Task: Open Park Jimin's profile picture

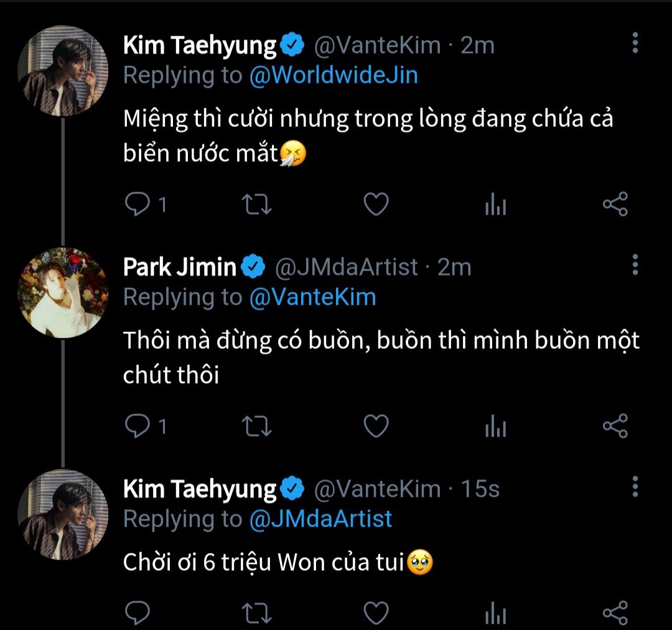Action: coord(63,292)
